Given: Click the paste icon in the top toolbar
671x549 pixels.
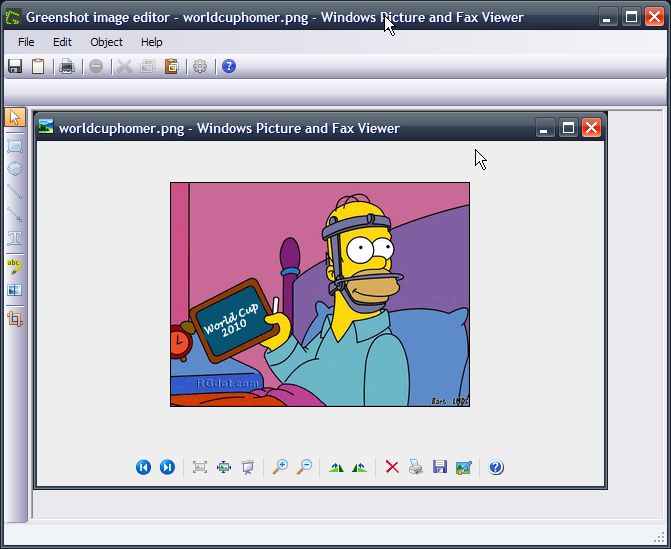Looking at the screenshot, I should point(172,66).
